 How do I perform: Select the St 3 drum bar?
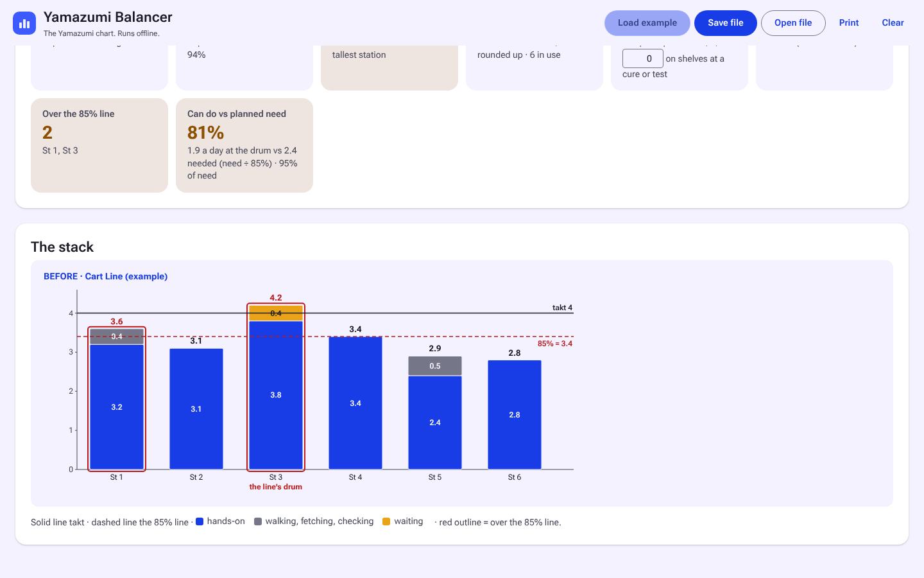click(x=276, y=387)
